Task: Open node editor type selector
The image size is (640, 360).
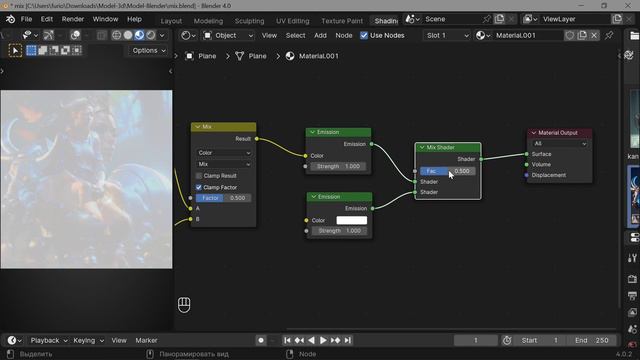Action: (x=188, y=36)
